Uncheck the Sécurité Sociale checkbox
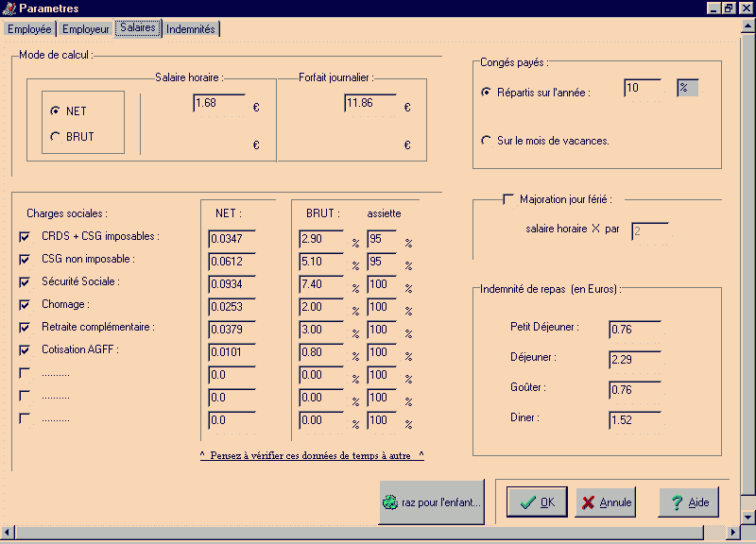 (x=25, y=281)
